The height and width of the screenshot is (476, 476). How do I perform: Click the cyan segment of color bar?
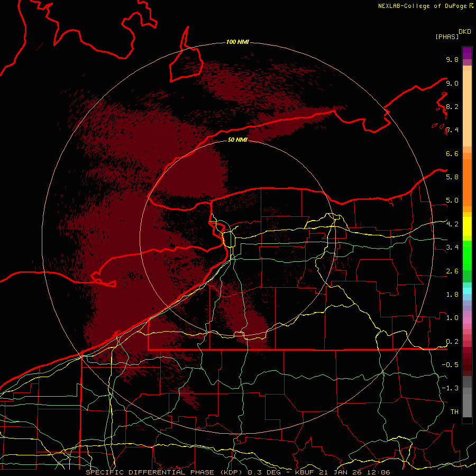click(x=467, y=291)
